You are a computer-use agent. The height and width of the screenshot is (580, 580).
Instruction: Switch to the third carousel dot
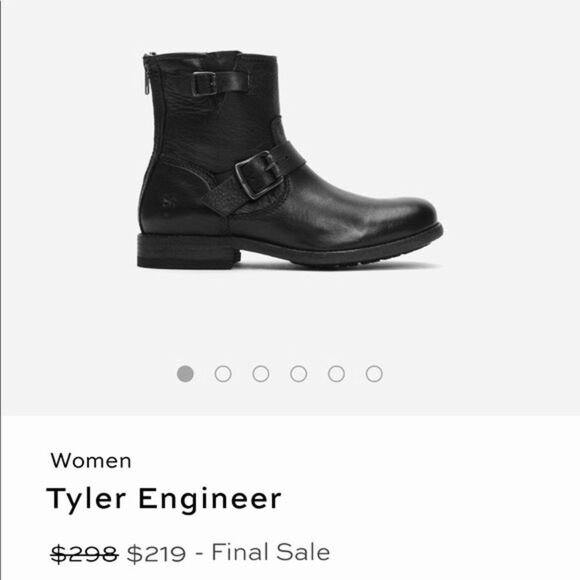coord(261,374)
